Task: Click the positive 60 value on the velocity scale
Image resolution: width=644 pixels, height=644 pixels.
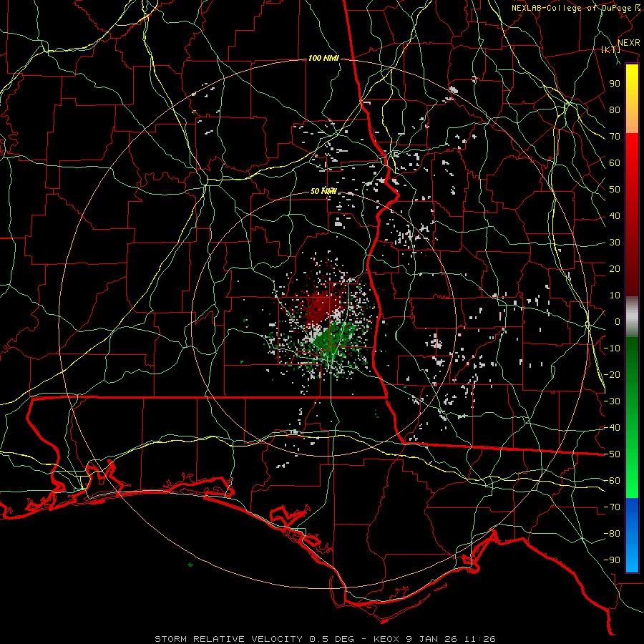Action: [x=615, y=163]
